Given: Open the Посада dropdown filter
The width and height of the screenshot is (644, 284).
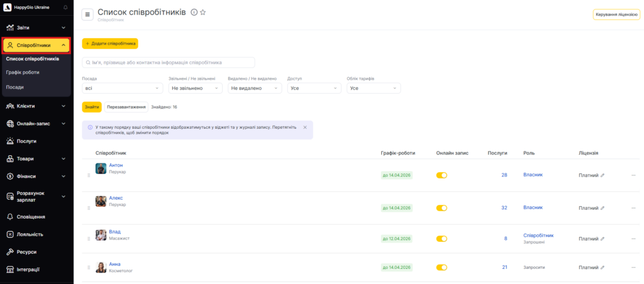Looking at the screenshot, I should tap(123, 89).
